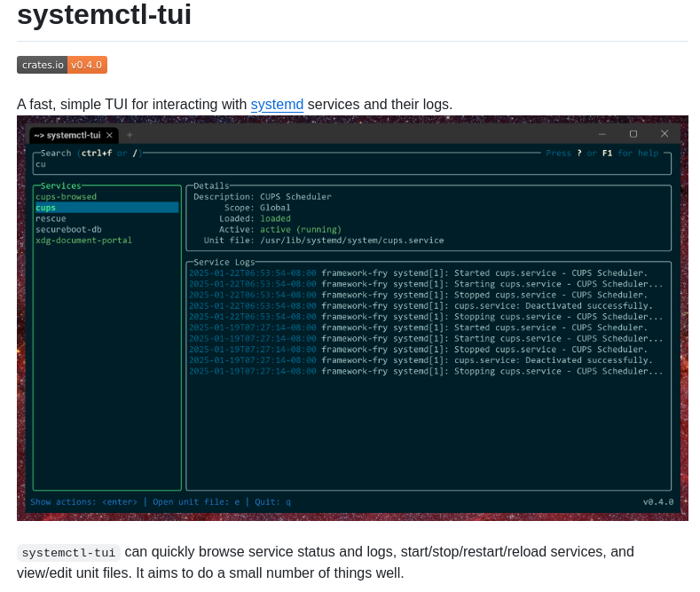This screenshot has width=700, height=592.
Task: Focus the Search field containing 'cu'
Action: click(x=352, y=164)
